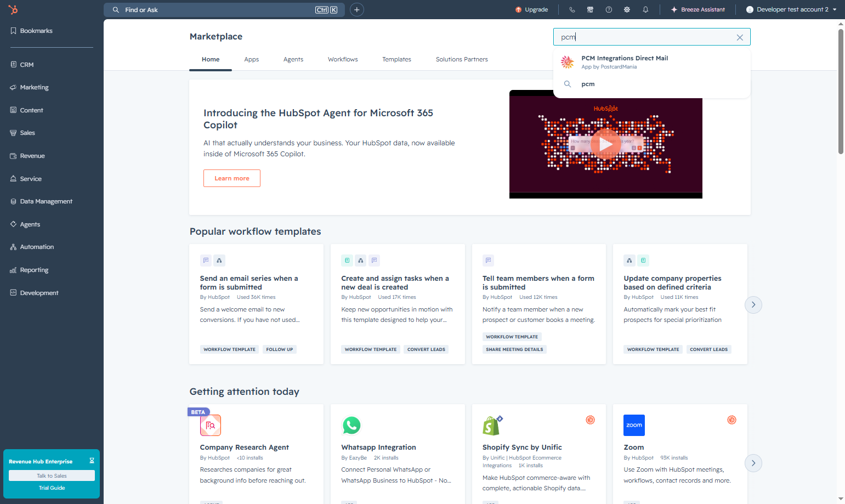Open Whatsapp Integration app title
This screenshot has width=845, height=504.
coord(378,448)
